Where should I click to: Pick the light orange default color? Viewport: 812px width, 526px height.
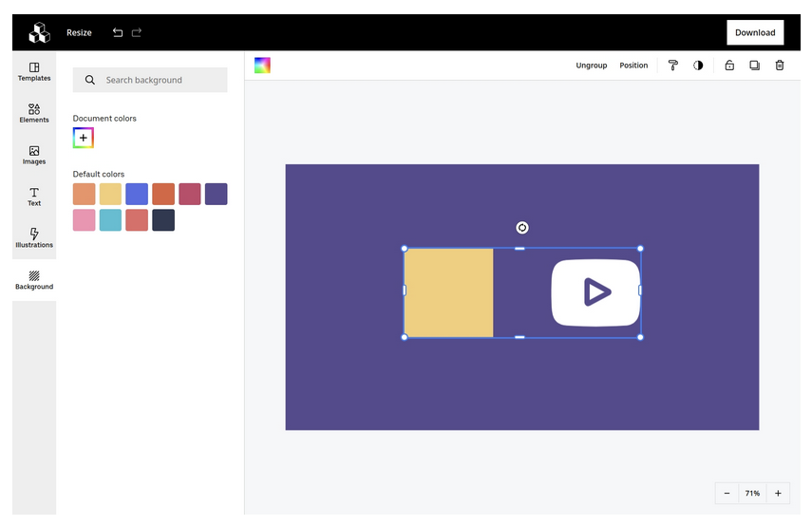coord(84,194)
